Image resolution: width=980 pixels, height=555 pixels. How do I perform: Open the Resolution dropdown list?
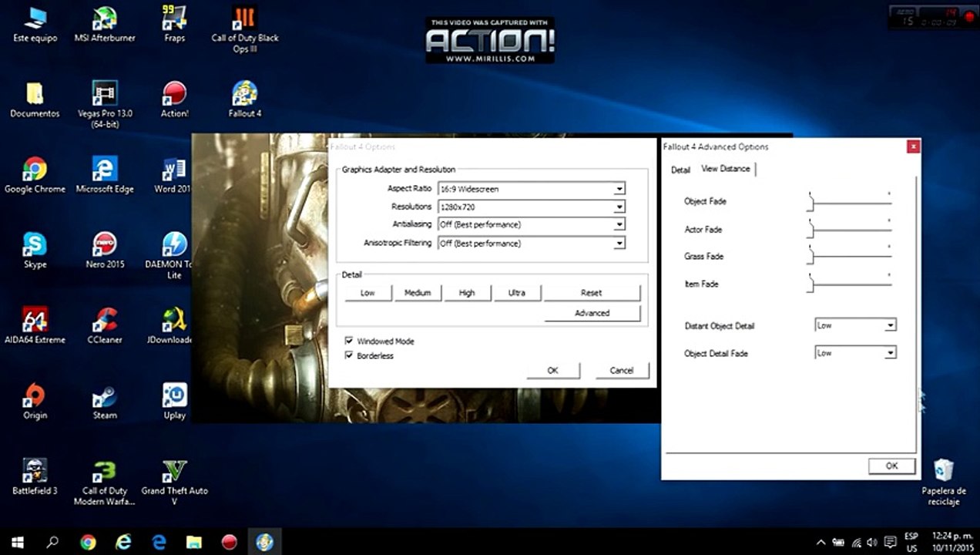619,207
